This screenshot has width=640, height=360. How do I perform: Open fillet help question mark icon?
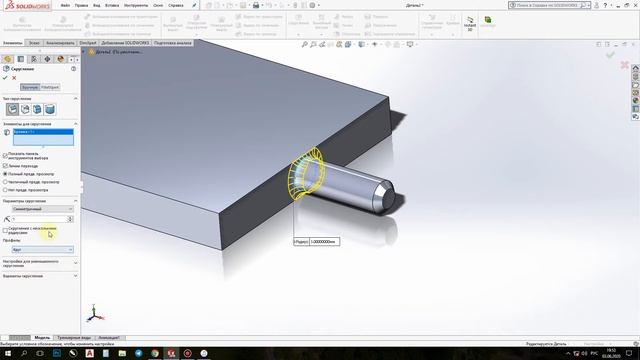coord(73,69)
